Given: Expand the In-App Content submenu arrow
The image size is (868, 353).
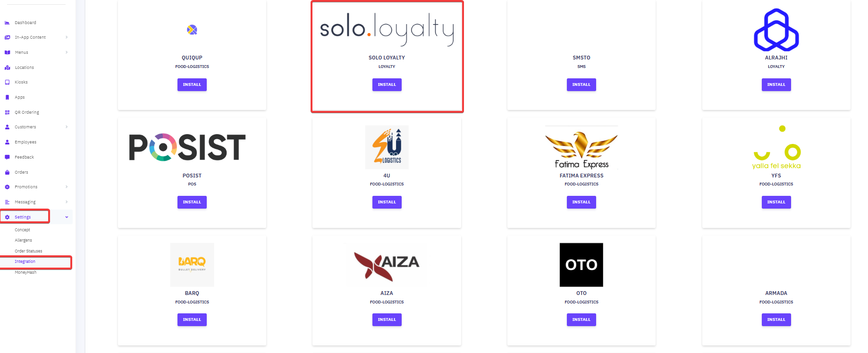Looking at the screenshot, I should pos(67,37).
